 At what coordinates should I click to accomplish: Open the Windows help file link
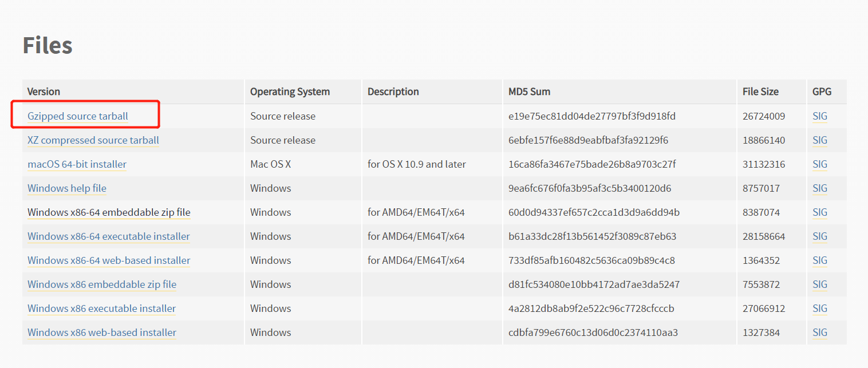click(x=67, y=188)
